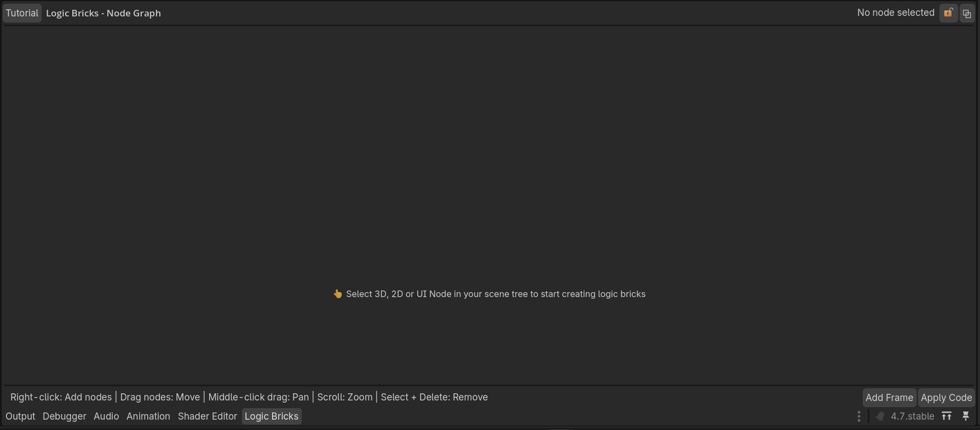Click the 'Right-click: Add nodes' help text

click(x=61, y=397)
